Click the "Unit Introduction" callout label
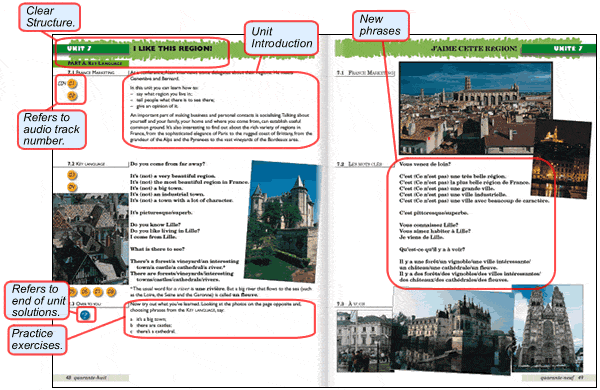This screenshot has width=600, height=390. 281,38
